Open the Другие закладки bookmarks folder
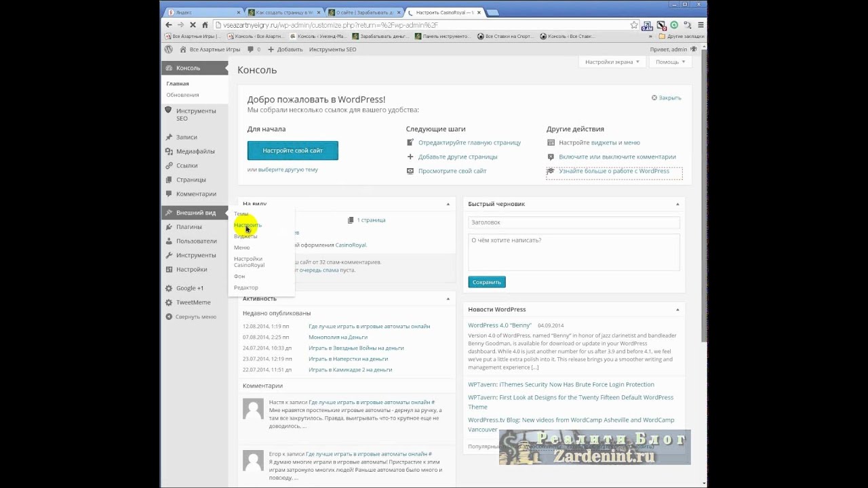This screenshot has width=868, height=488. point(682,37)
